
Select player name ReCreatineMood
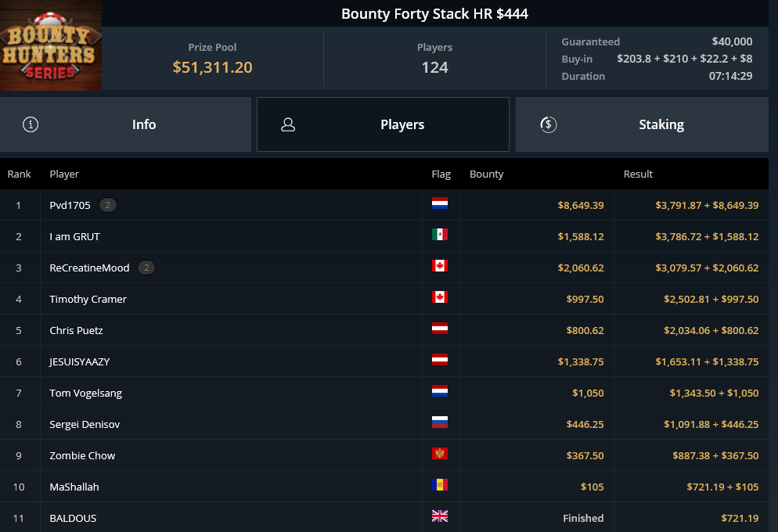pos(89,268)
